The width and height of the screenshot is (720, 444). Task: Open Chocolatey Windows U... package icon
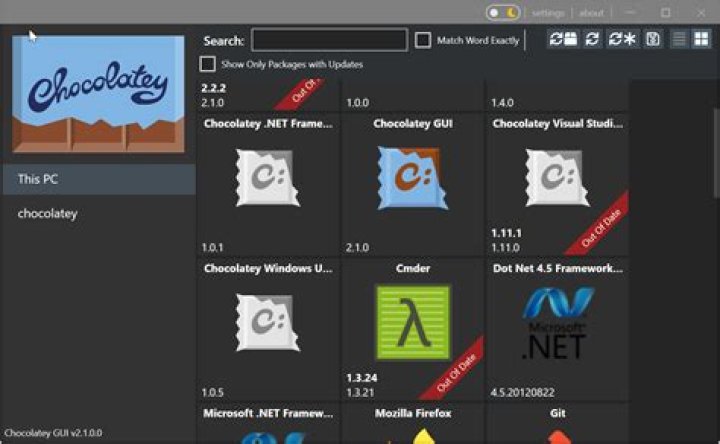pos(267,322)
